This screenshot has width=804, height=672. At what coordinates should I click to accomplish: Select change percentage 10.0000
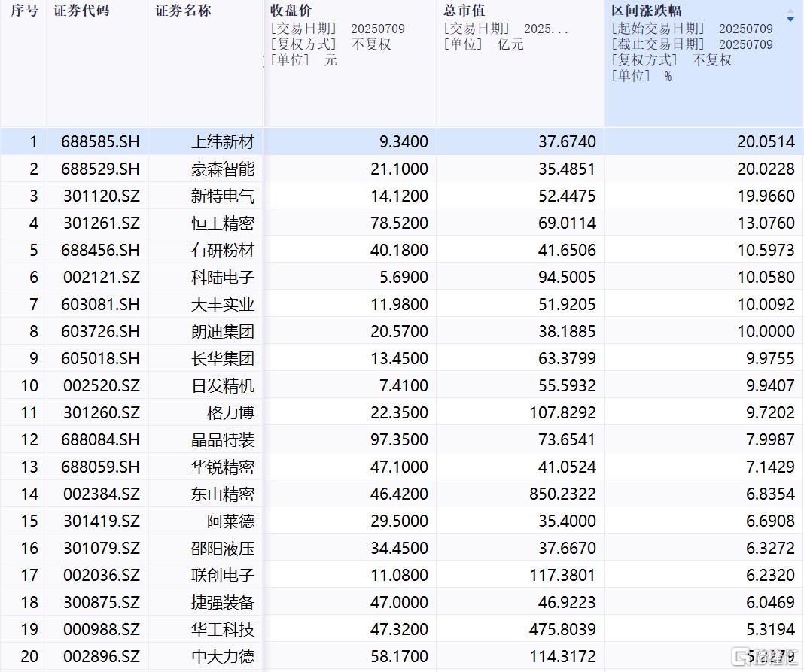click(x=766, y=331)
